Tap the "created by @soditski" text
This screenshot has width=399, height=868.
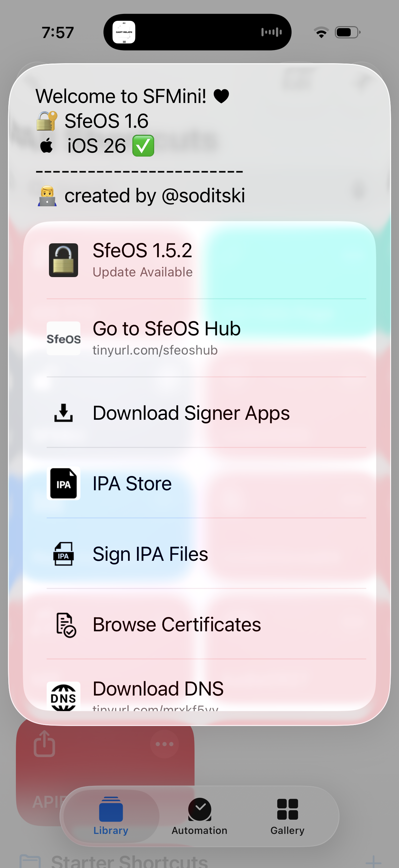pyautogui.click(x=155, y=195)
